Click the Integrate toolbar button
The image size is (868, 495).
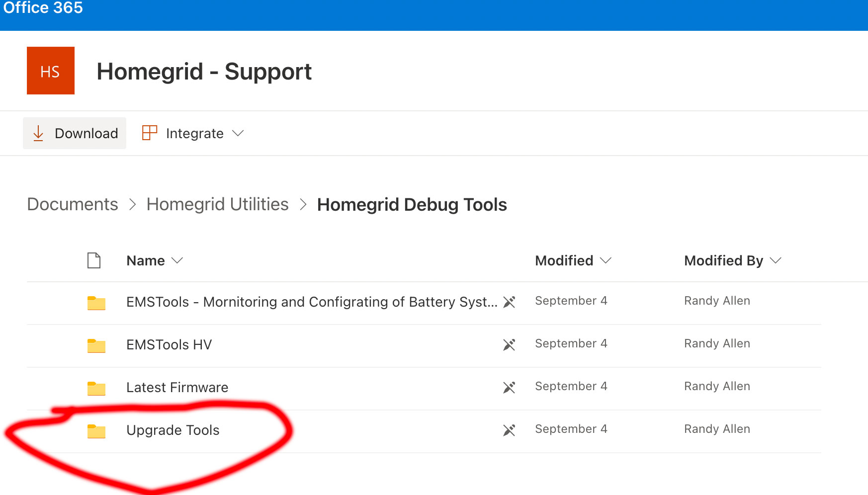coord(193,133)
